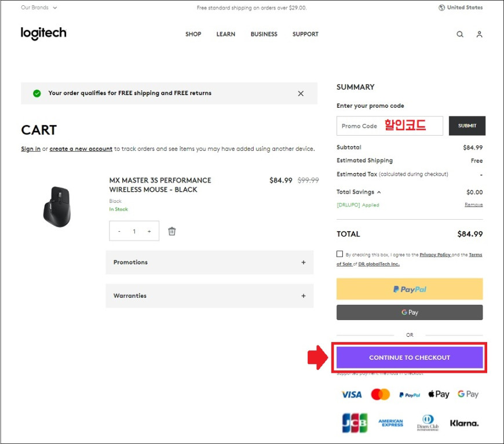
Task: Pay with the dark G Pay button
Action: (410, 312)
